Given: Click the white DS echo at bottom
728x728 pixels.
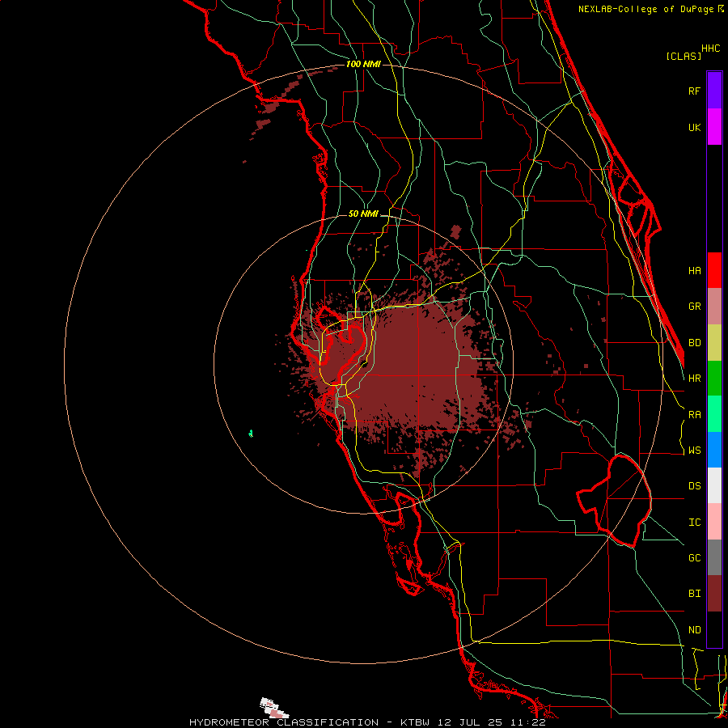Looking at the screenshot, I should point(273,708).
